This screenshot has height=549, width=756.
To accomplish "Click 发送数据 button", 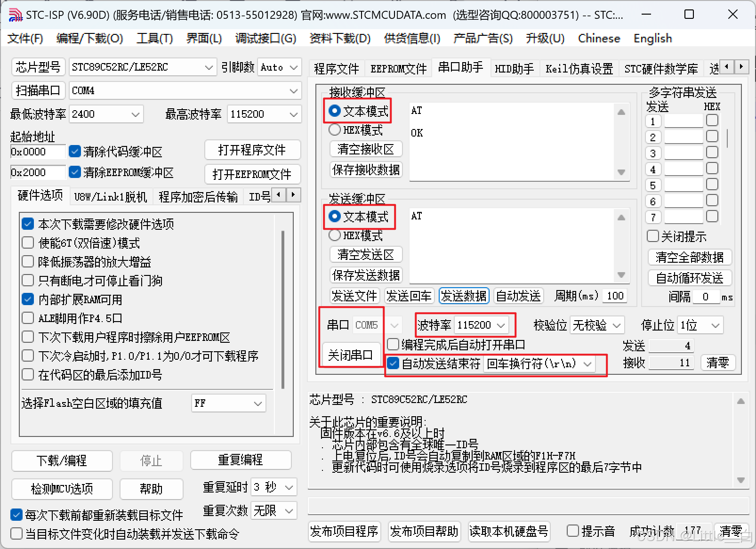I will pyautogui.click(x=464, y=296).
